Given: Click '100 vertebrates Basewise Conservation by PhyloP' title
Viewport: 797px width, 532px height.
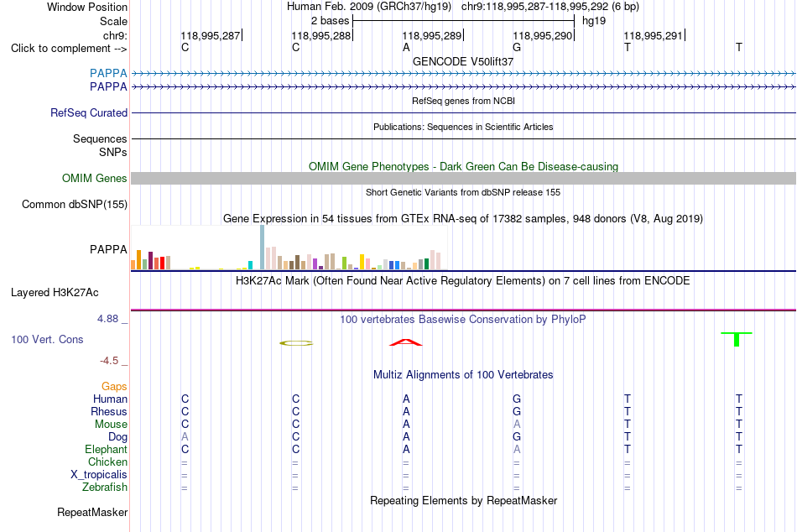Looking at the screenshot, I should point(463,320).
